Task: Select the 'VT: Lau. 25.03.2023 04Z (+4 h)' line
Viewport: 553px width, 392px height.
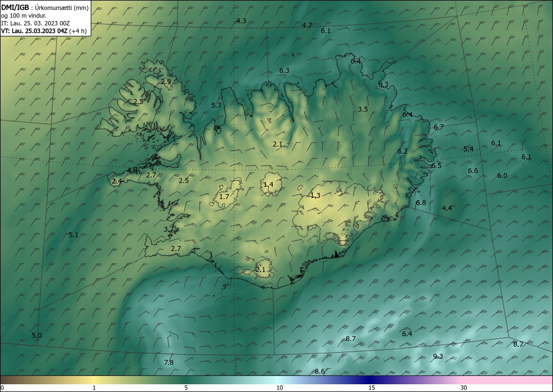Action: [x=44, y=31]
